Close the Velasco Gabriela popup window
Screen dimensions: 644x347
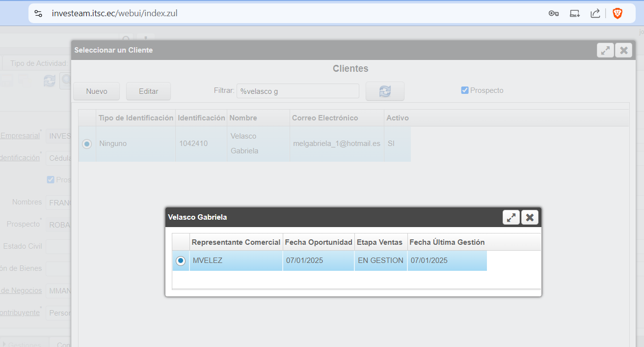click(530, 217)
